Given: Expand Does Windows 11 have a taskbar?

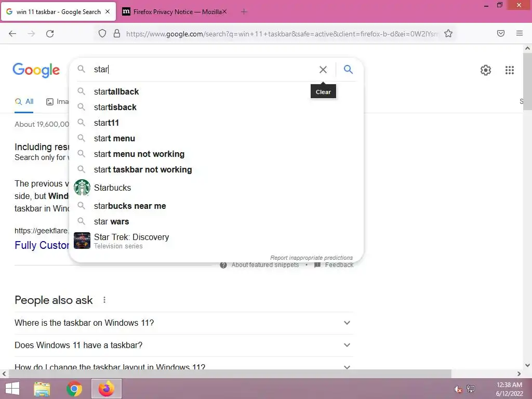Looking at the screenshot, I should 183,345.
